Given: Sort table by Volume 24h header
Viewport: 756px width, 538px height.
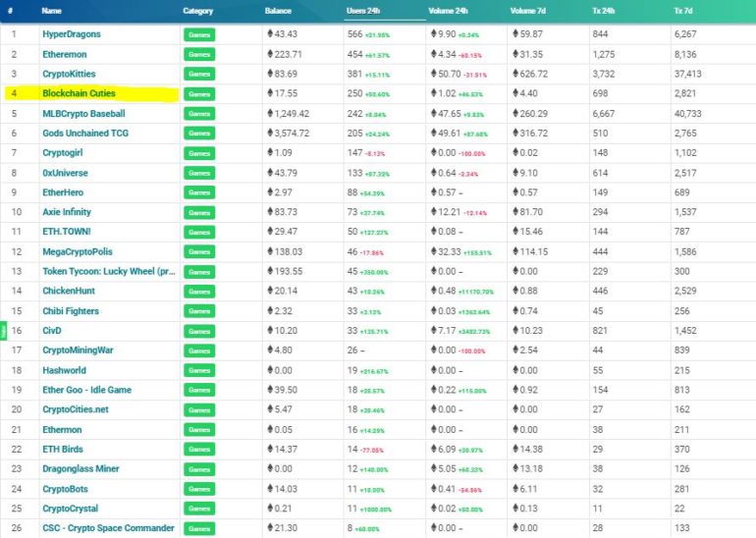Looking at the screenshot, I should click(x=450, y=11).
